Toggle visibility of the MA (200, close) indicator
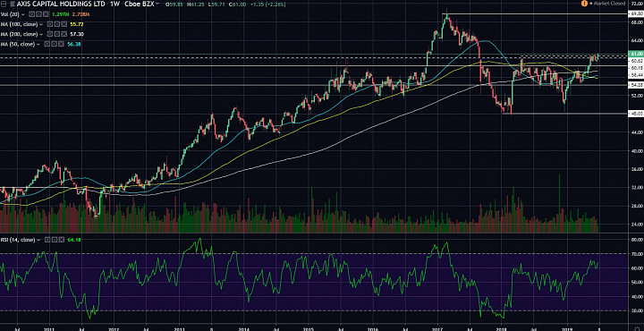 click(x=50, y=34)
